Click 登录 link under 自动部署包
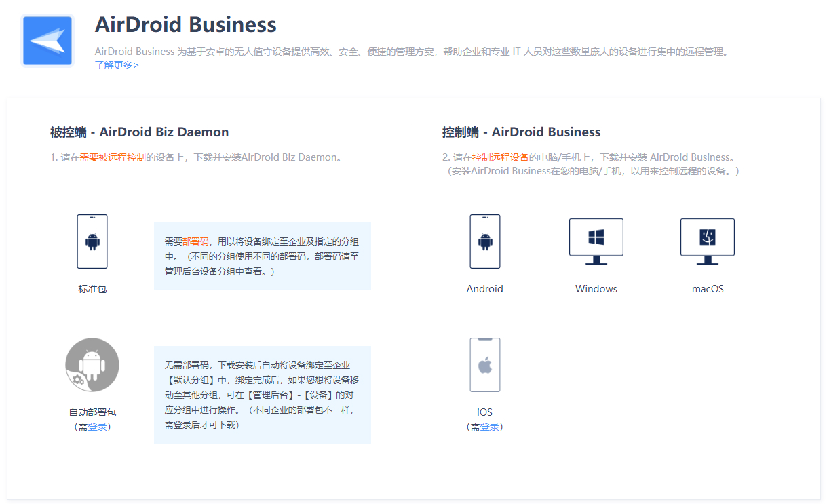This screenshot has height=504, width=827. (x=98, y=427)
